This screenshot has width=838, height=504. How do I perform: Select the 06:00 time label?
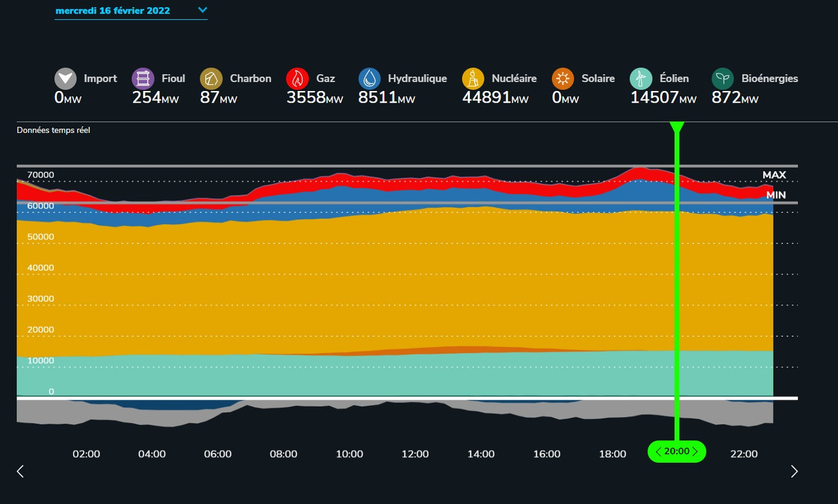pos(218,454)
